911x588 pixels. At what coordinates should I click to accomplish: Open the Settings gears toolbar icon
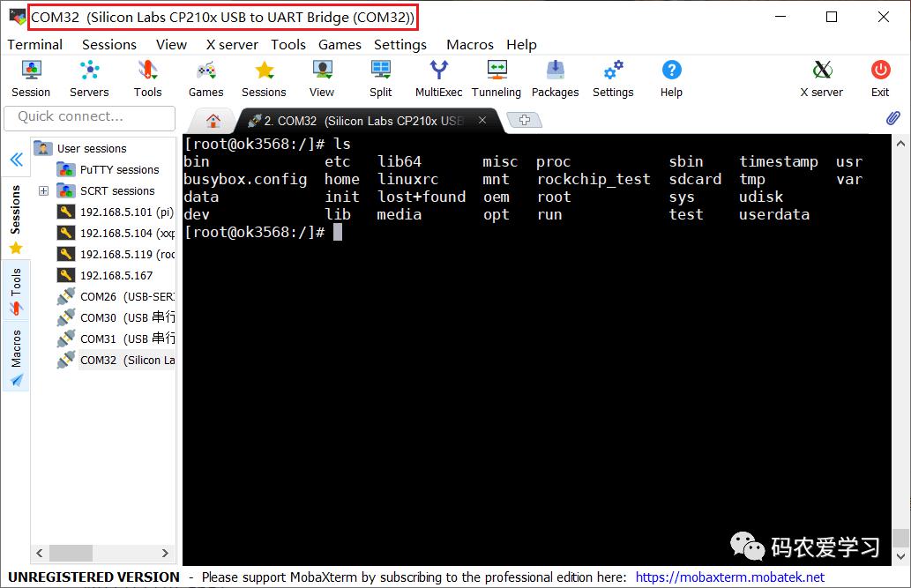coord(613,79)
